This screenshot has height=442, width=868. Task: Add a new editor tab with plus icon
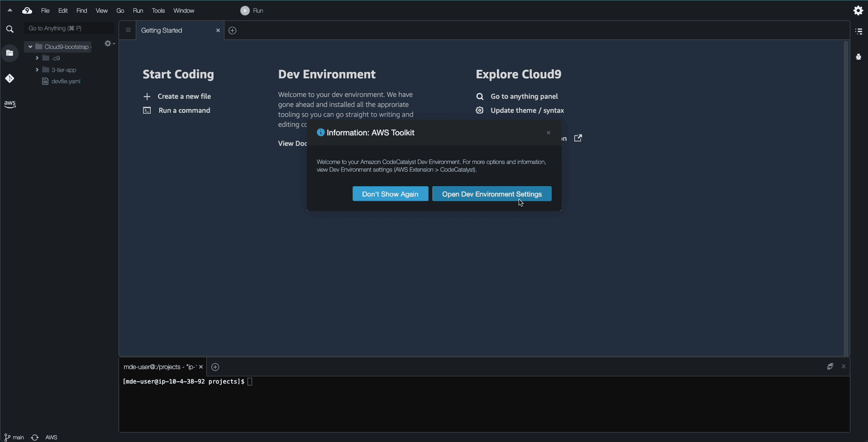[x=233, y=30]
